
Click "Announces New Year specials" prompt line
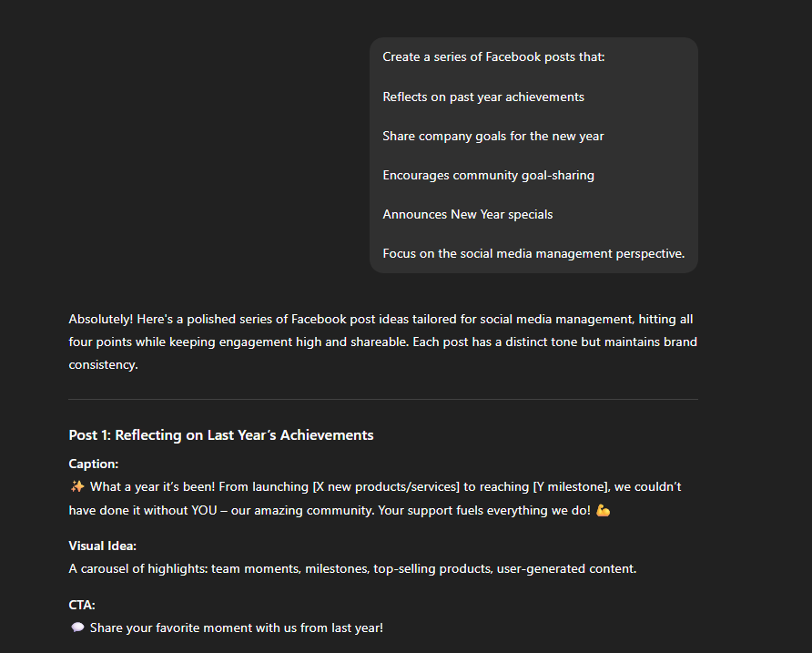click(x=468, y=215)
